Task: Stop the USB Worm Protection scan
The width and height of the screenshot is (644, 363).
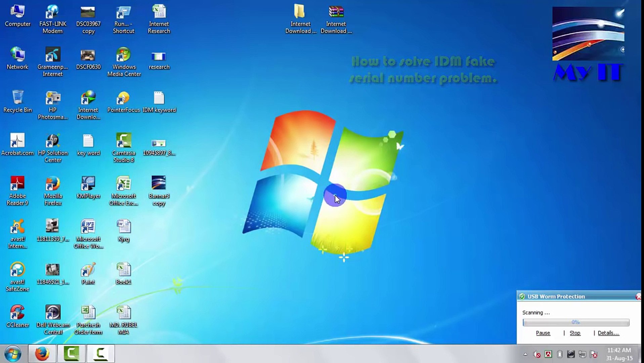Action: tap(575, 333)
